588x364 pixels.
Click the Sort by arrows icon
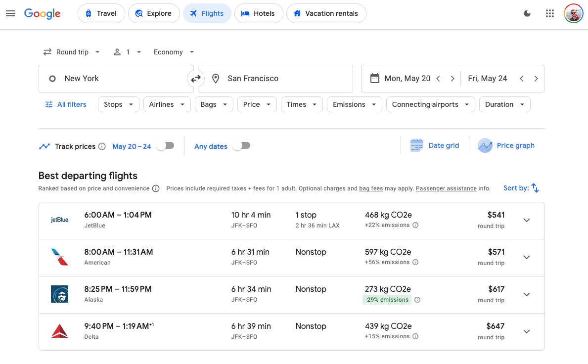coord(535,188)
